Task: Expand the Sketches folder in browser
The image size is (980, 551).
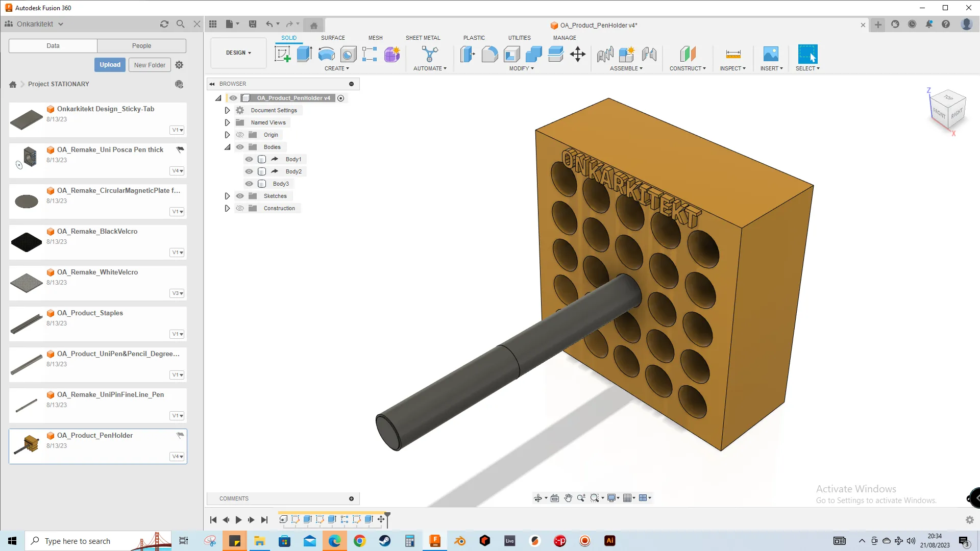Action: tap(227, 196)
